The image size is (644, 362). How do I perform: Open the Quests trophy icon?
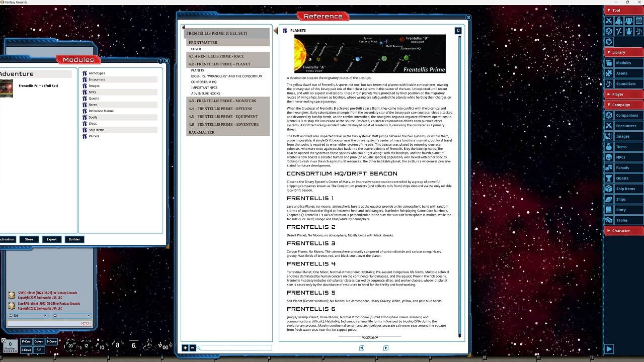[x=609, y=178]
